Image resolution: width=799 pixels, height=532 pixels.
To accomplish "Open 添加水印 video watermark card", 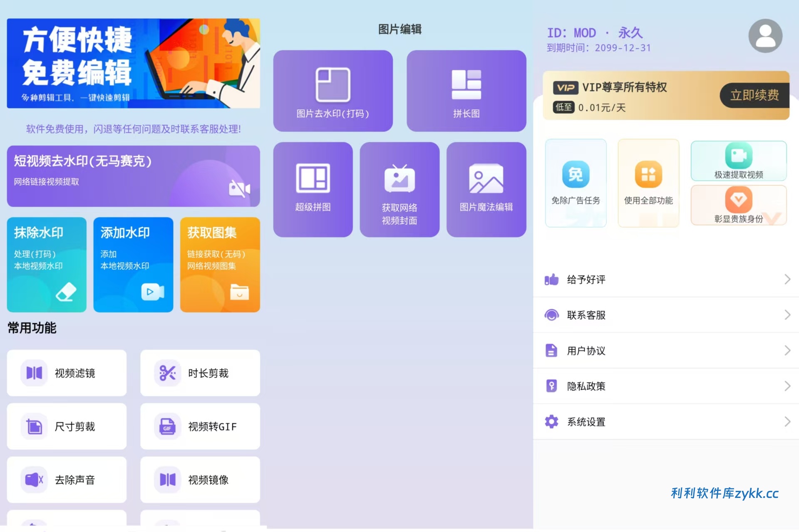I will pos(133,265).
